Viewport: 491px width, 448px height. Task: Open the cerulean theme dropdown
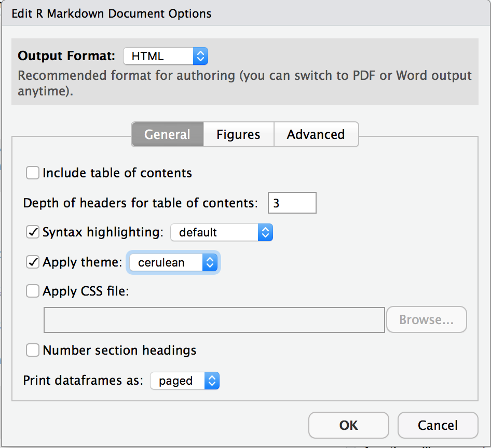(x=173, y=262)
